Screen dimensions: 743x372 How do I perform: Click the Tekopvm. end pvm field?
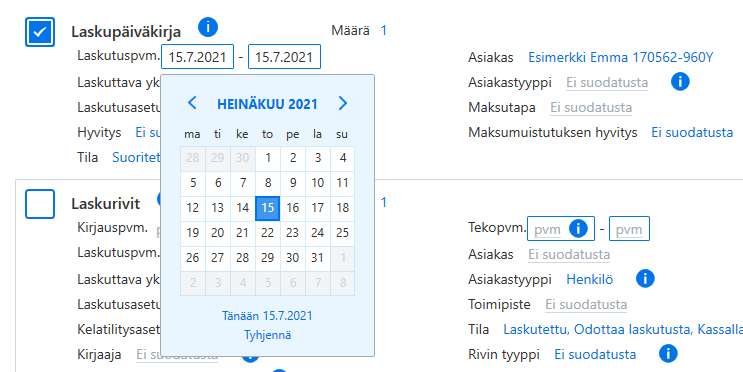pos(629,229)
